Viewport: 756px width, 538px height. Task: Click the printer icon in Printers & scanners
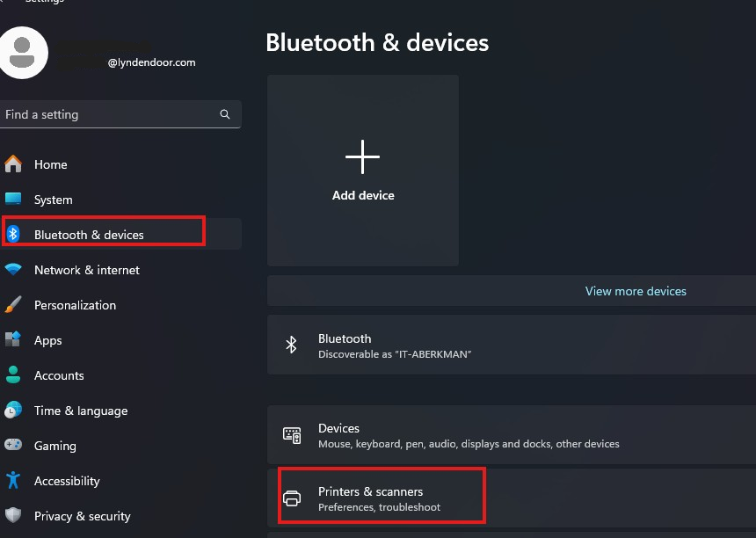tap(292, 498)
